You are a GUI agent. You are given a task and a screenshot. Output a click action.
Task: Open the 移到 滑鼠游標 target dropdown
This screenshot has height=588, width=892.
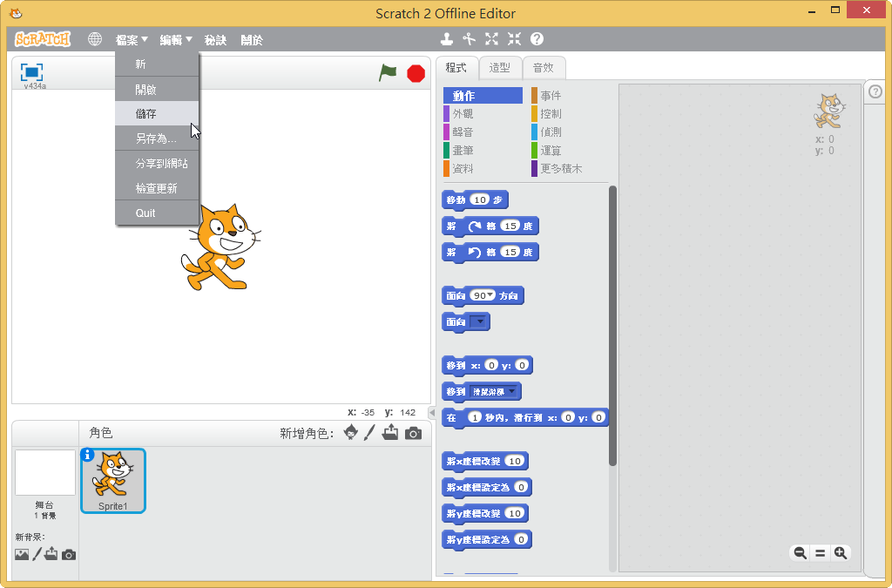pyautogui.click(x=494, y=391)
